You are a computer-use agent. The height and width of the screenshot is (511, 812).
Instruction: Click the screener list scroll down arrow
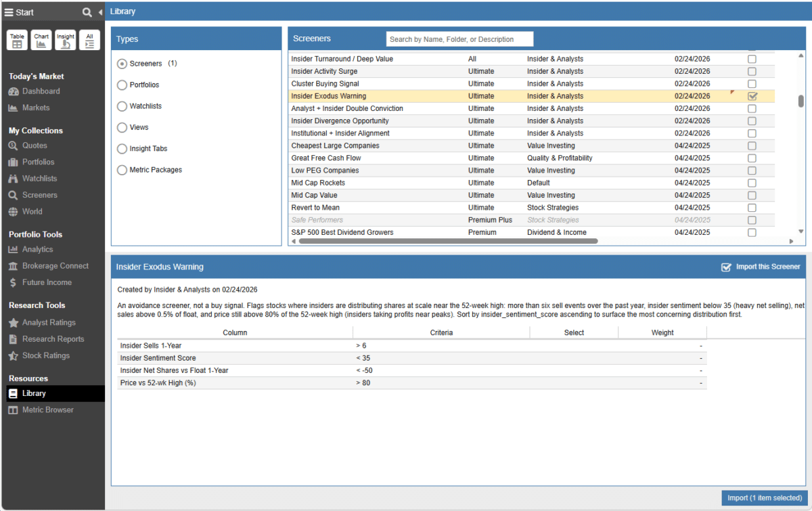pyautogui.click(x=801, y=231)
